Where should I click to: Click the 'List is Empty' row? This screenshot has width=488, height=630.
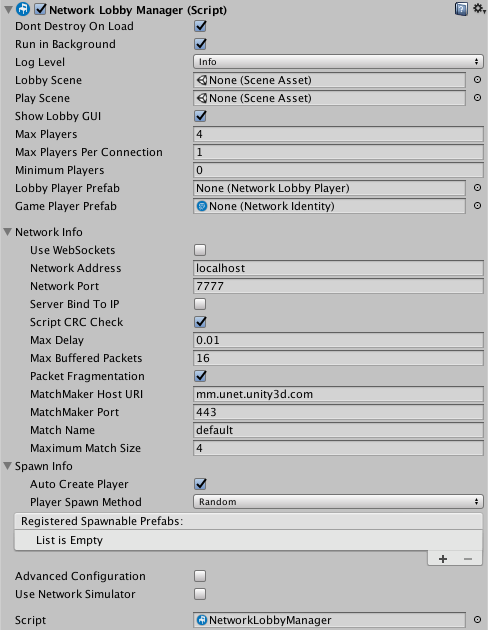(x=248, y=540)
